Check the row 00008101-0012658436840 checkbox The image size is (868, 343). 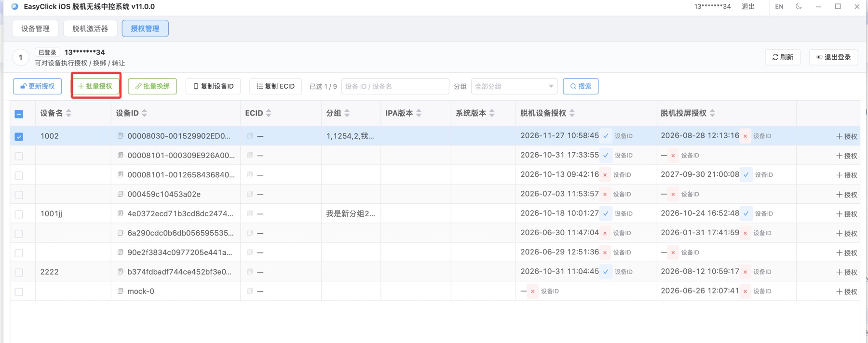click(x=19, y=175)
